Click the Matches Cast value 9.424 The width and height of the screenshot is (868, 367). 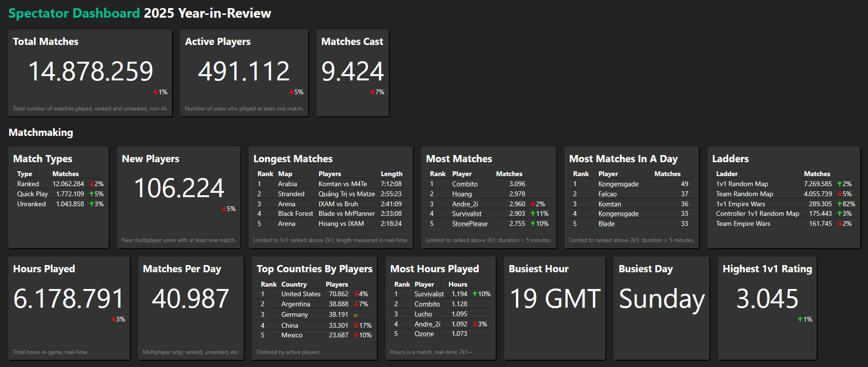(x=353, y=71)
